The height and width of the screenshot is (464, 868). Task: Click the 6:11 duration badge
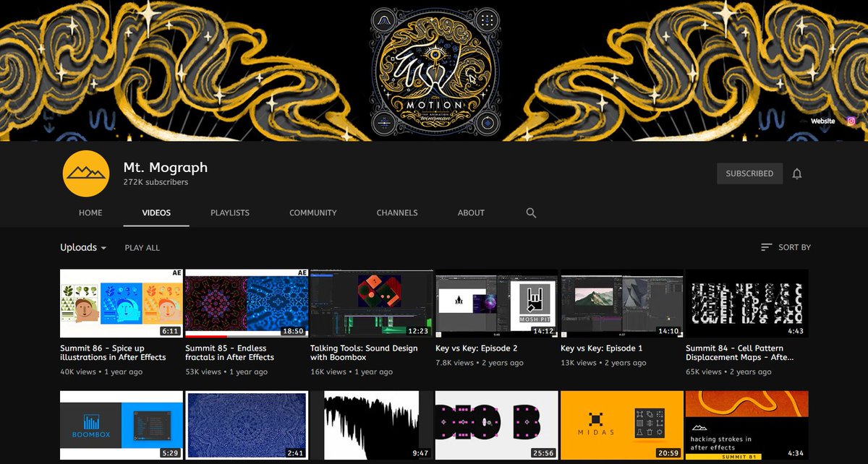171,331
